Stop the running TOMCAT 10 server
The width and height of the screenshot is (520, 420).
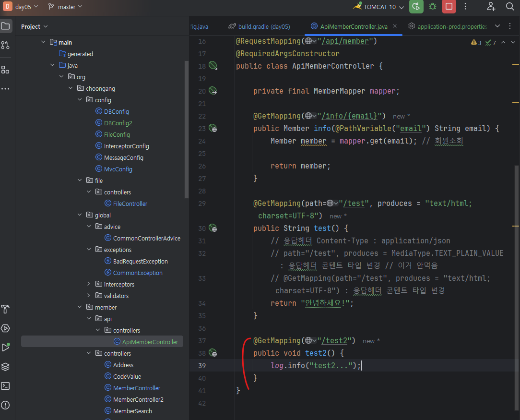(449, 7)
